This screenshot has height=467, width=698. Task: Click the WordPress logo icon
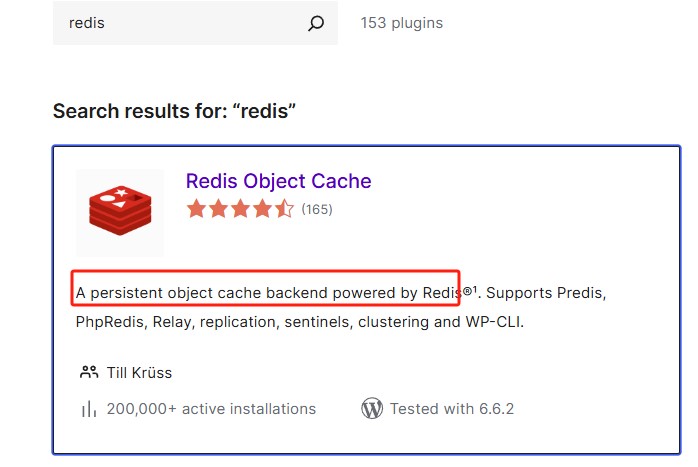pyautogui.click(x=372, y=408)
